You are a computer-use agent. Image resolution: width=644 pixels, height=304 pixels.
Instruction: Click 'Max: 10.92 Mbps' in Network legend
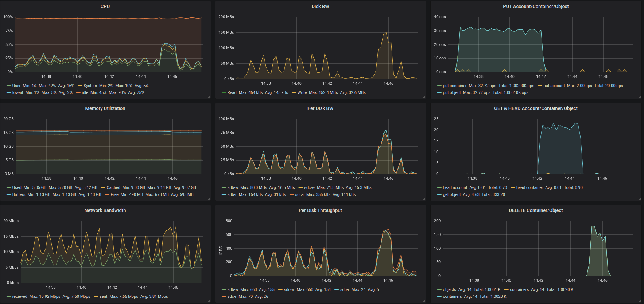[45, 297]
